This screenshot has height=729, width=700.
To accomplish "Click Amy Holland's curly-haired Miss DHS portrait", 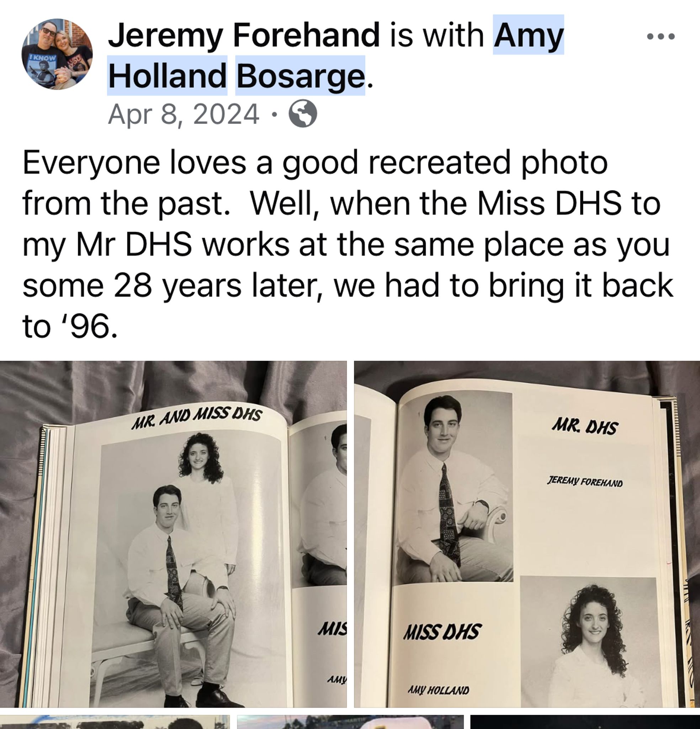I will pyautogui.click(x=588, y=642).
